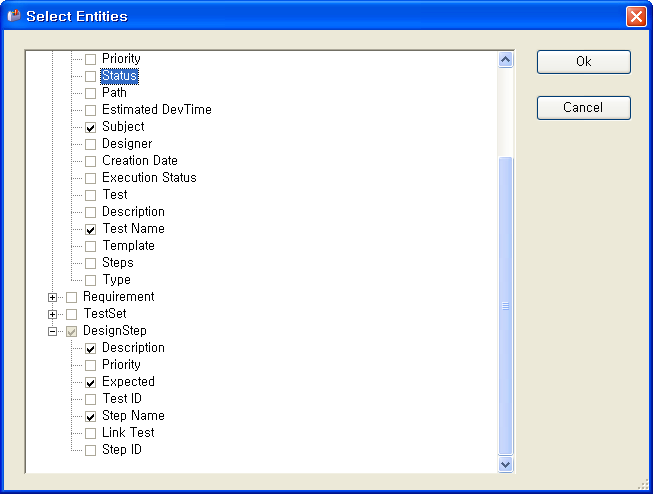Select the Steps label
The height and width of the screenshot is (494, 653).
click(118, 263)
